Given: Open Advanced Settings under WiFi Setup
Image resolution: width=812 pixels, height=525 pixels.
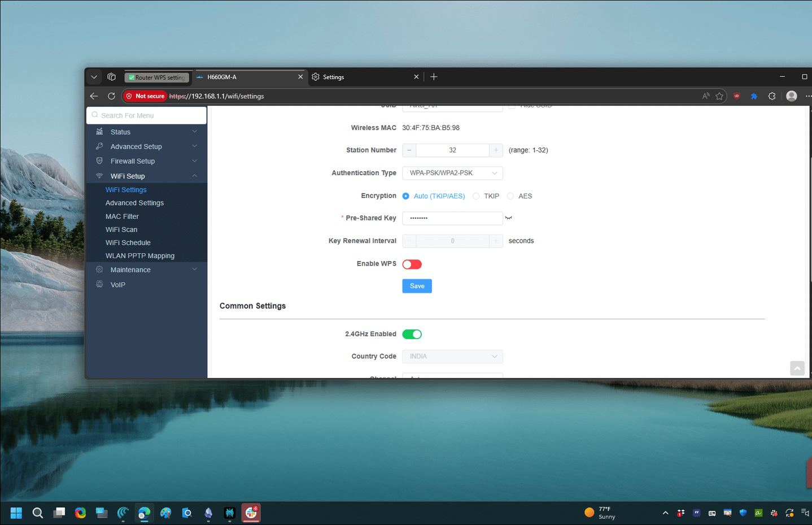Looking at the screenshot, I should 134,203.
